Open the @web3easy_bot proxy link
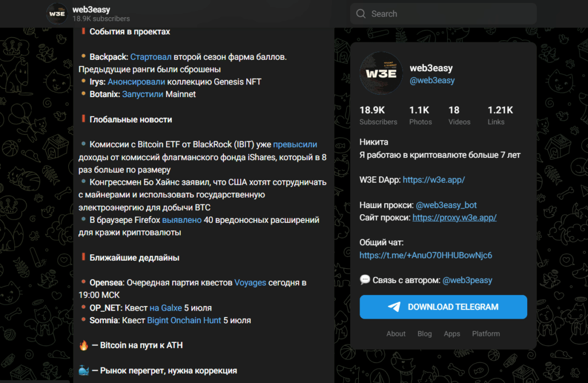This screenshot has width=588, height=383. pos(446,205)
